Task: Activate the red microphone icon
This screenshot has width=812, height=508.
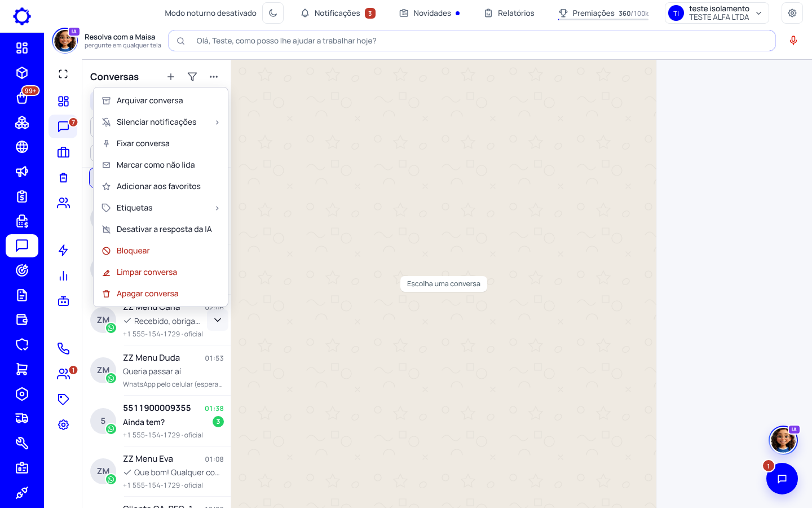Action: 793,41
